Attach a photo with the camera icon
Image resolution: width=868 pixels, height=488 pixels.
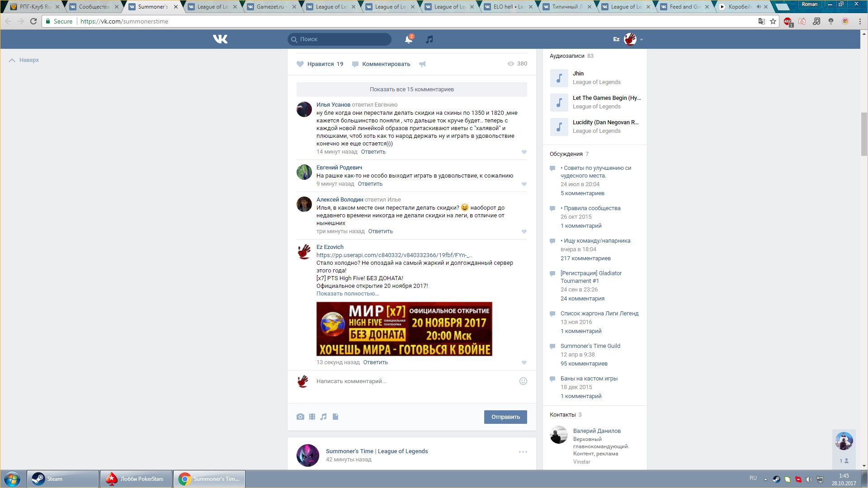tap(300, 417)
